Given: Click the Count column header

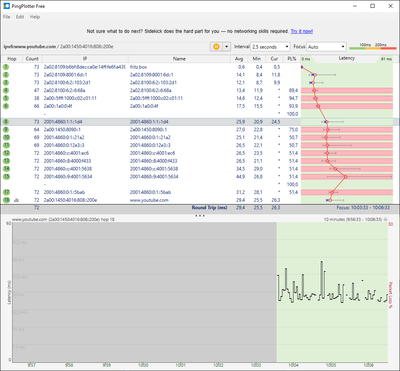Looking at the screenshot, I should pyautogui.click(x=32, y=59).
